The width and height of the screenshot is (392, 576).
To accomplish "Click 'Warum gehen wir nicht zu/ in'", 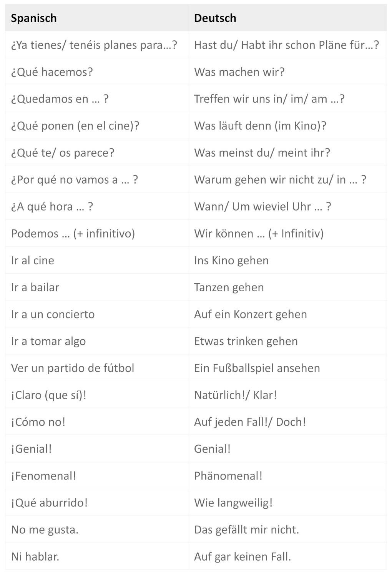I will pos(270,180).
